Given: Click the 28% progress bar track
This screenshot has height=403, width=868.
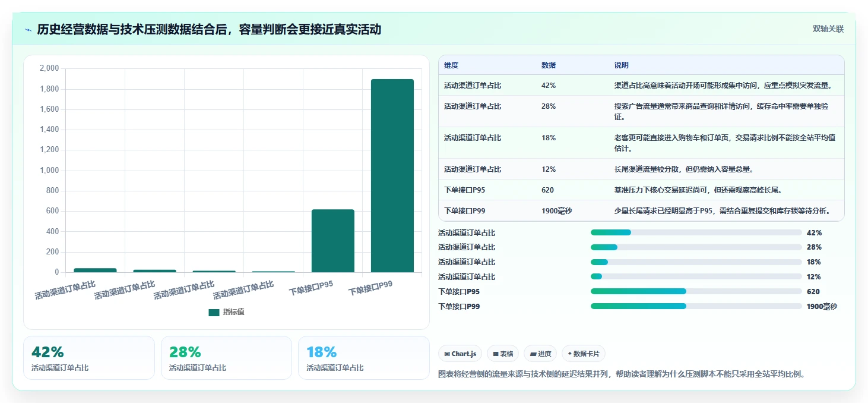Looking at the screenshot, I should 696,247.
